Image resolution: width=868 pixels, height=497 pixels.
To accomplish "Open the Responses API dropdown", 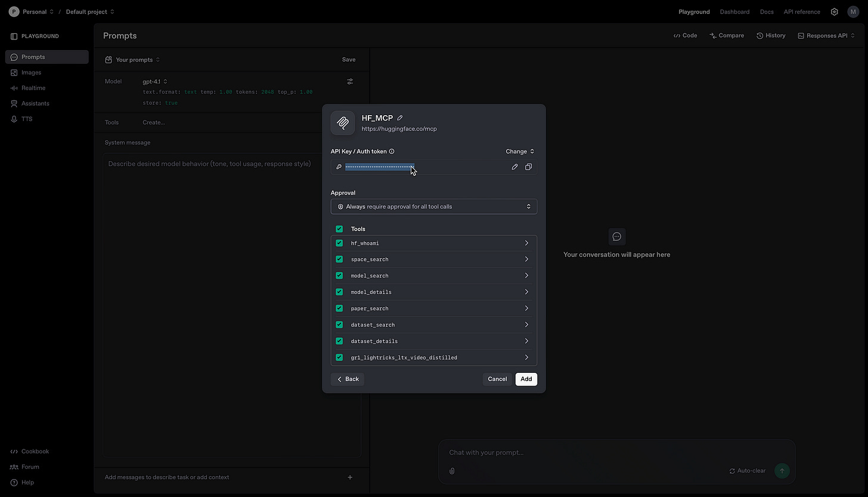I will [x=826, y=36].
